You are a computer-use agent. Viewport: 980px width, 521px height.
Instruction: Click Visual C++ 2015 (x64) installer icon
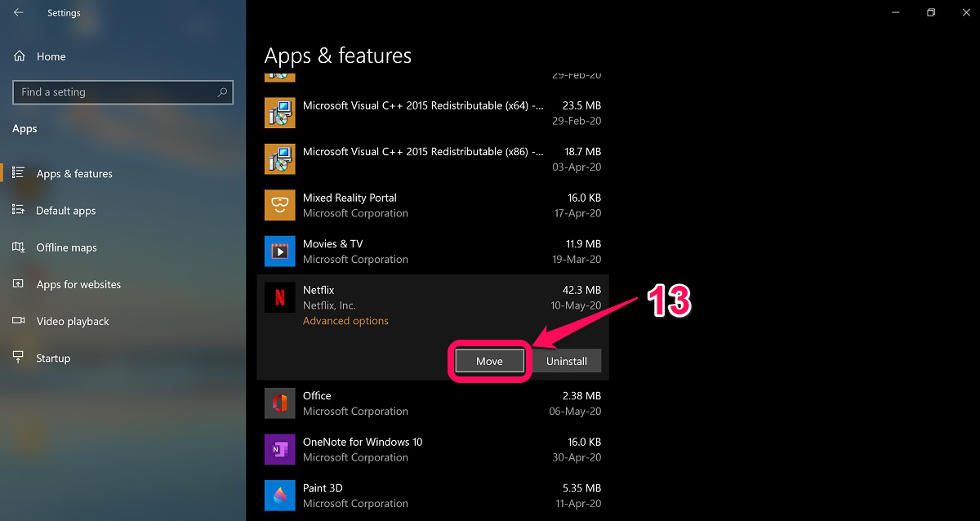pyautogui.click(x=279, y=113)
